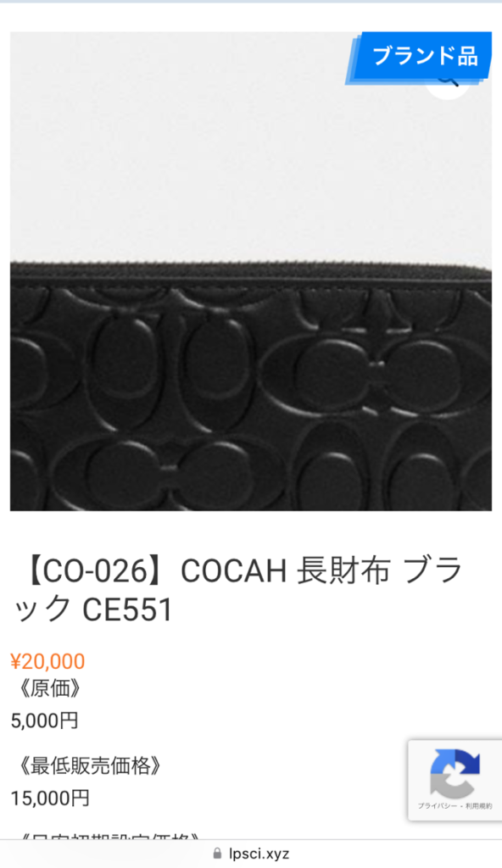Viewport: 502px width, 868px height.
Task: Select the 15,000円 minimum price value
Action: pos(50,798)
